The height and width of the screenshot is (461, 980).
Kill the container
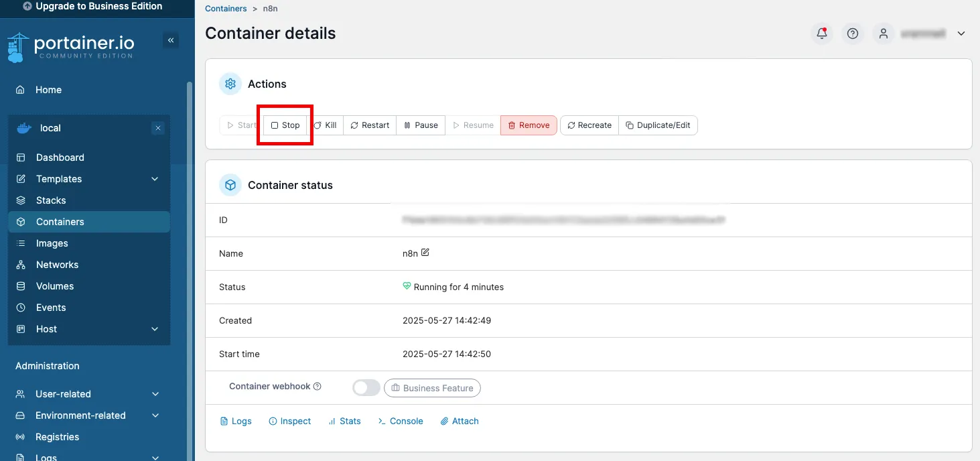point(325,125)
